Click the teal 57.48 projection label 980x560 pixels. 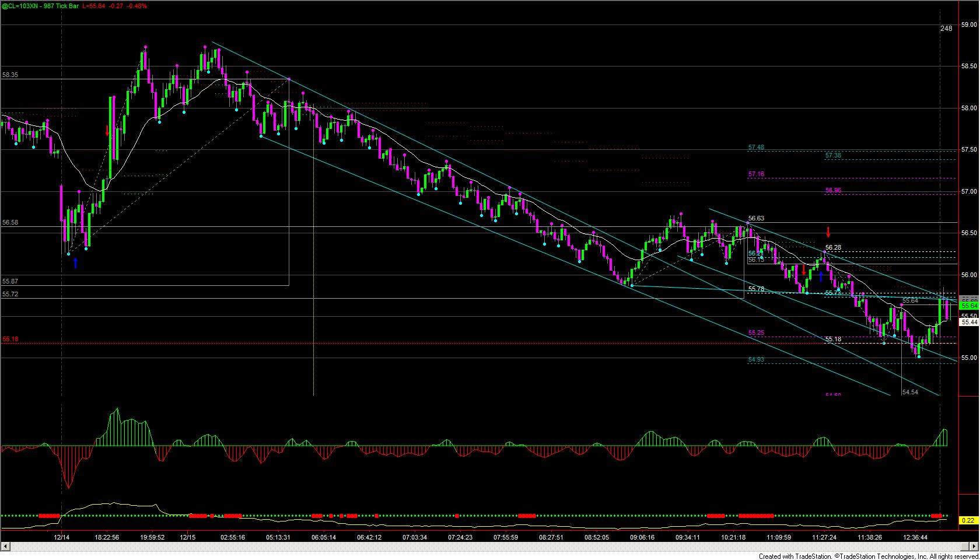[x=756, y=148]
